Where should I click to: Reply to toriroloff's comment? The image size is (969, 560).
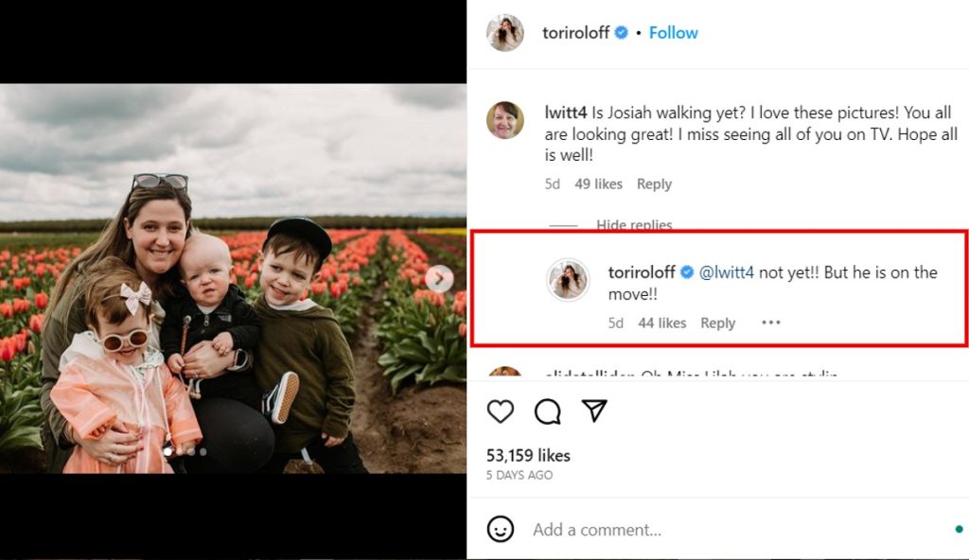coord(717,324)
